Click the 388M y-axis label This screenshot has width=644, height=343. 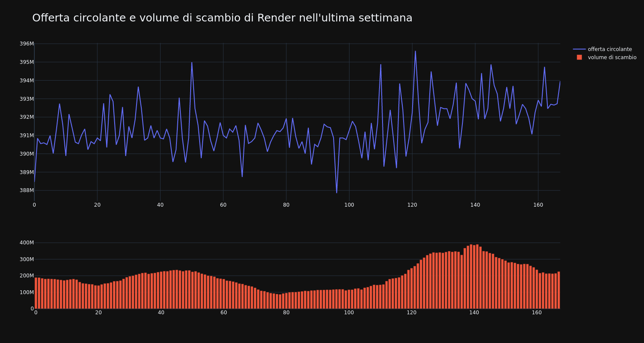pos(27,190)
